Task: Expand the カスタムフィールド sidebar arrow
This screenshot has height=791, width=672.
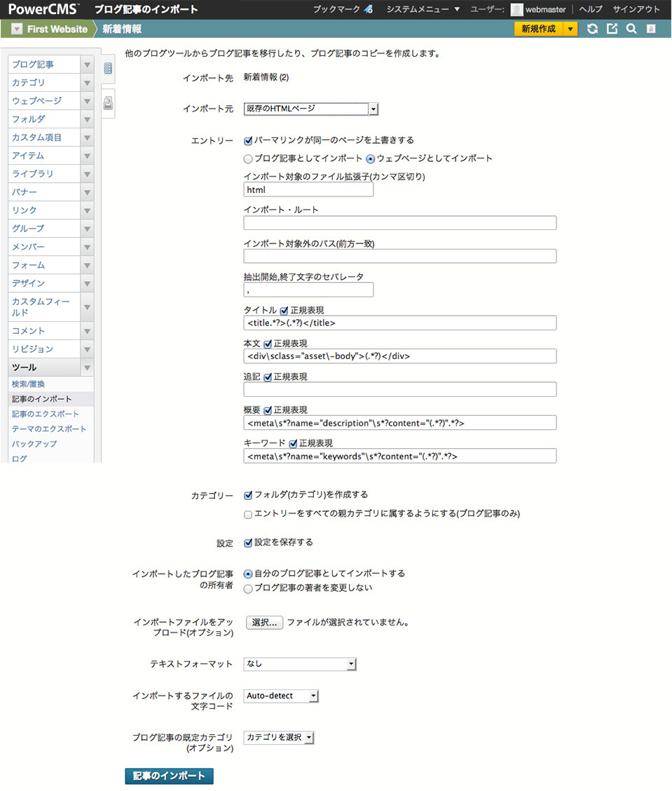Action: point(87,307)
